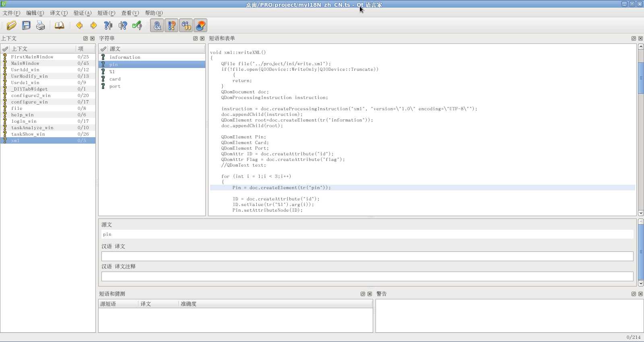Select the taskAnalyze_win context
This screenshot has width=644, height=342.
click(x=48, y=128)
